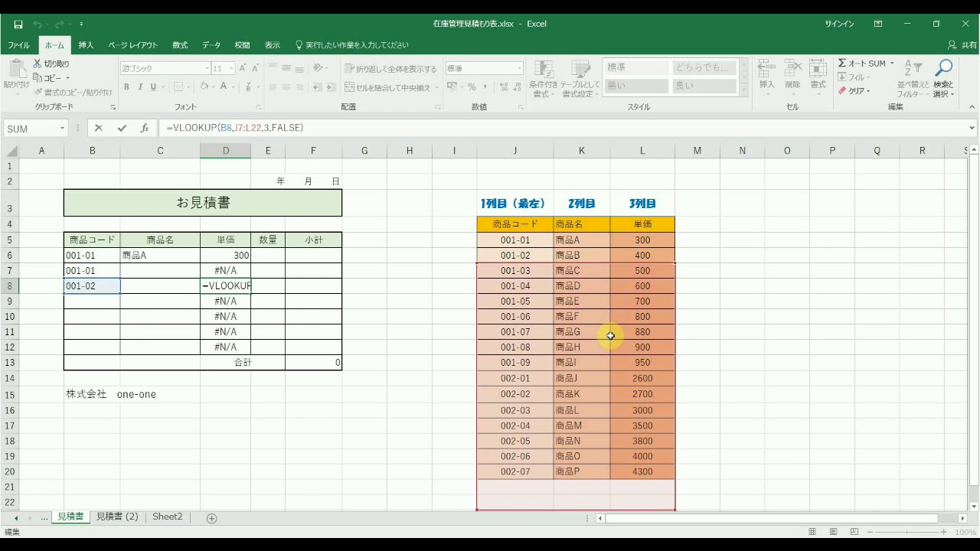Switch to Normal view in status bar

tap(813, 532)
